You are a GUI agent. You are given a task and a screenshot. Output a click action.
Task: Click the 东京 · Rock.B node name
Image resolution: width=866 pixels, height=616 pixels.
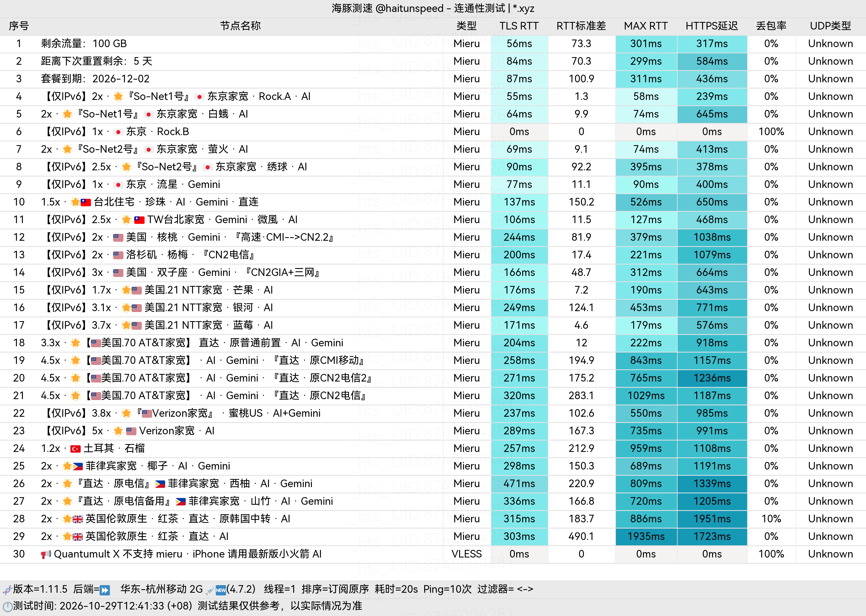(x=158, y=132)
